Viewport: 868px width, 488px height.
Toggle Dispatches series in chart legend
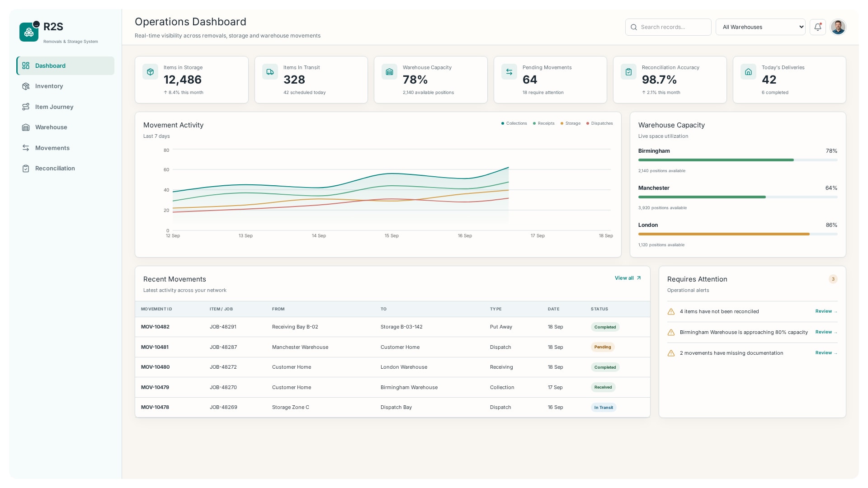[599, 123]
